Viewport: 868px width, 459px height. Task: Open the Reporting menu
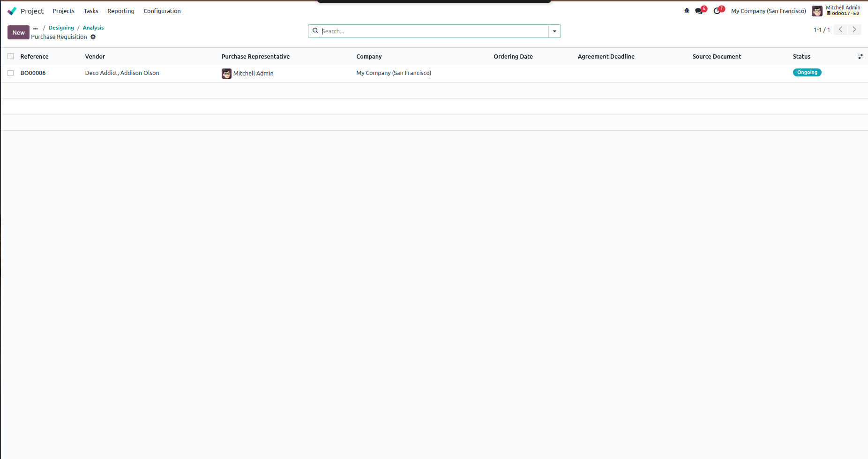(x=120, y=11)
